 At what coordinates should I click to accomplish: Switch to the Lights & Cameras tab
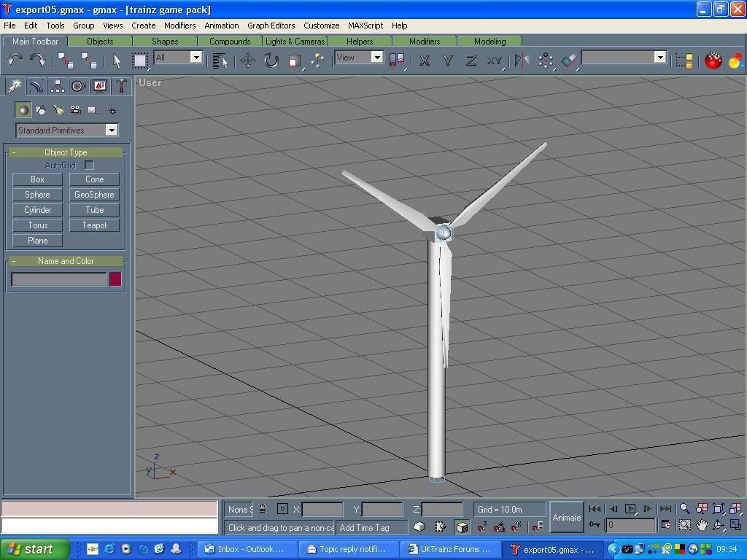tap(295, 42)
